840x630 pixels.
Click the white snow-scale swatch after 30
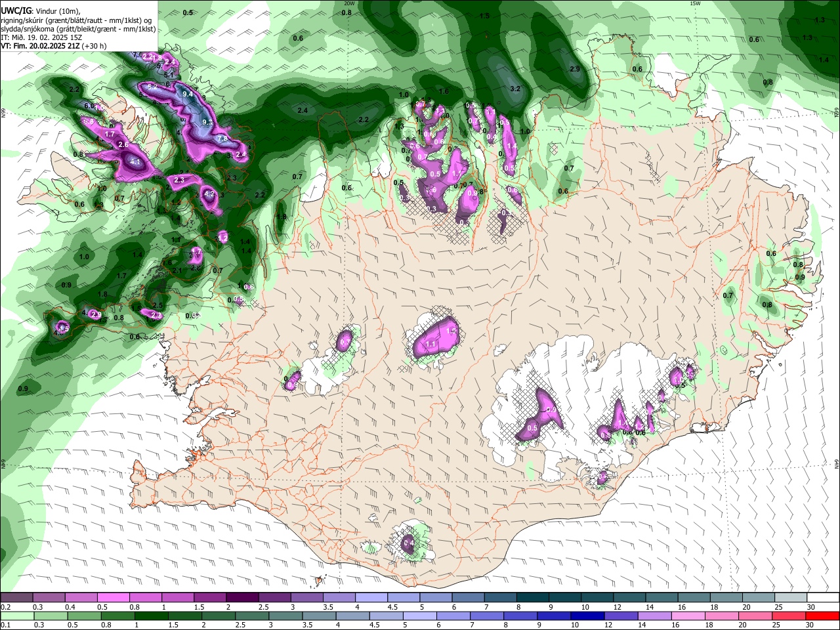point(822,597)
